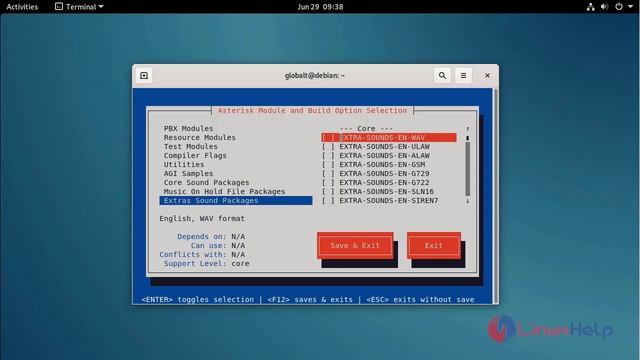
Task: Open the Activities overview
Action: pyautogui.click(x=22, y=7)
